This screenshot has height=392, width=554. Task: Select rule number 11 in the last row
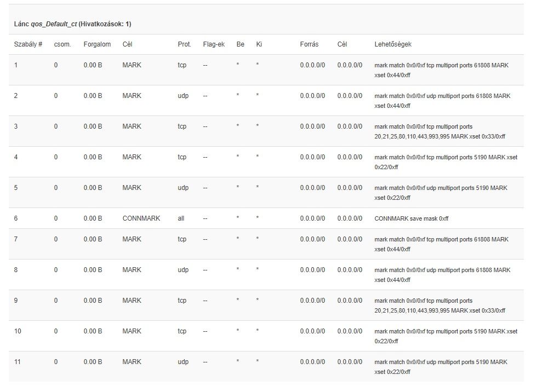(x=18, y=362)
